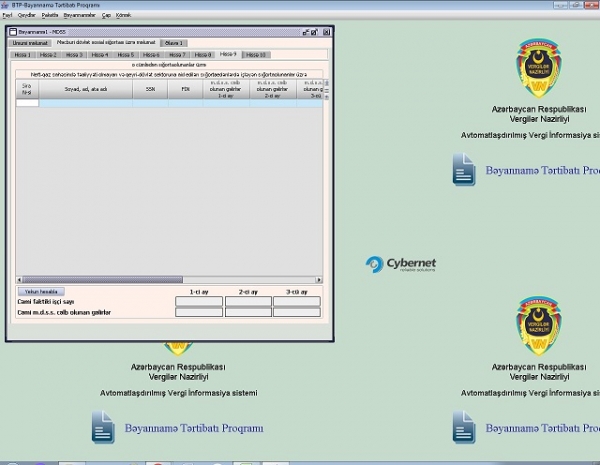This screenshot has width=600, height=465.
Task: Click the 1-ci ay field for işçi sayı
Action: tap(199, 301)
